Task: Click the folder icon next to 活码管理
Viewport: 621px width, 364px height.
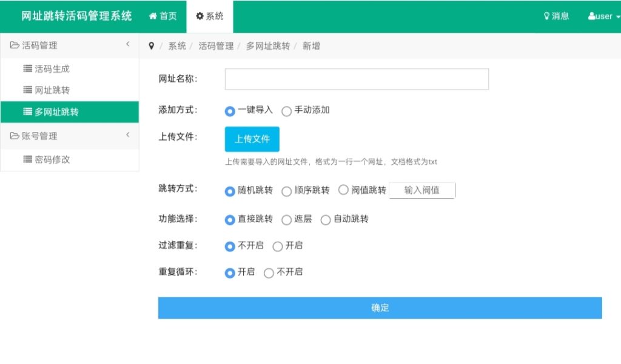Action: point(15,45)
